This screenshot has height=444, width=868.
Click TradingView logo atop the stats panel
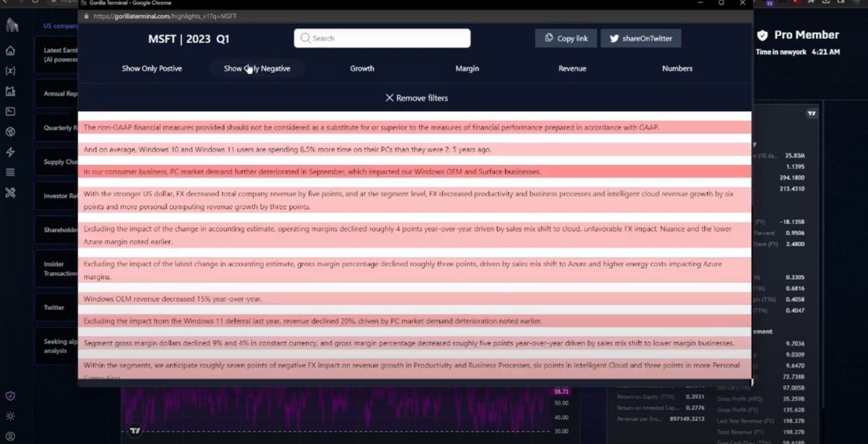[x=812, y=113]
